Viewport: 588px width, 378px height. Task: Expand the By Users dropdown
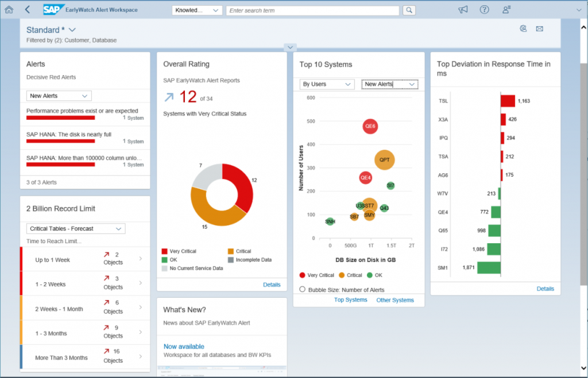click(x=327, y=84)
